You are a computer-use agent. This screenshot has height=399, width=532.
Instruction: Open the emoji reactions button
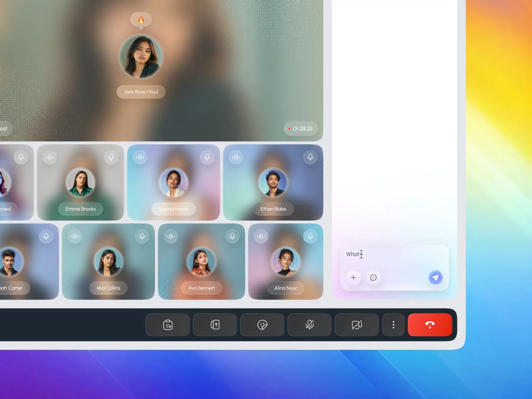[x=262, y=325]
